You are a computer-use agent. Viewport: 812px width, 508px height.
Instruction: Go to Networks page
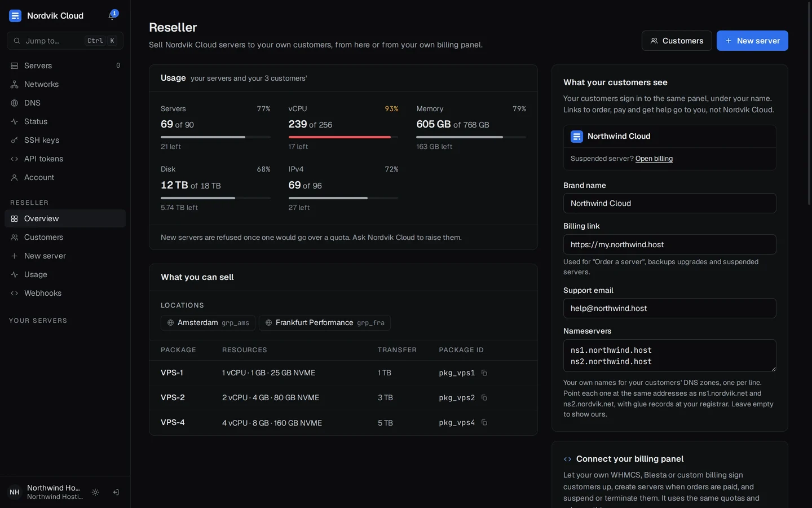[65, 84]
